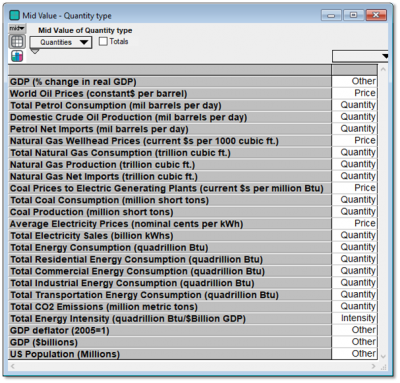
Task: Select row 'Total Natural Gas Consumption'
Action: (170, 153)
